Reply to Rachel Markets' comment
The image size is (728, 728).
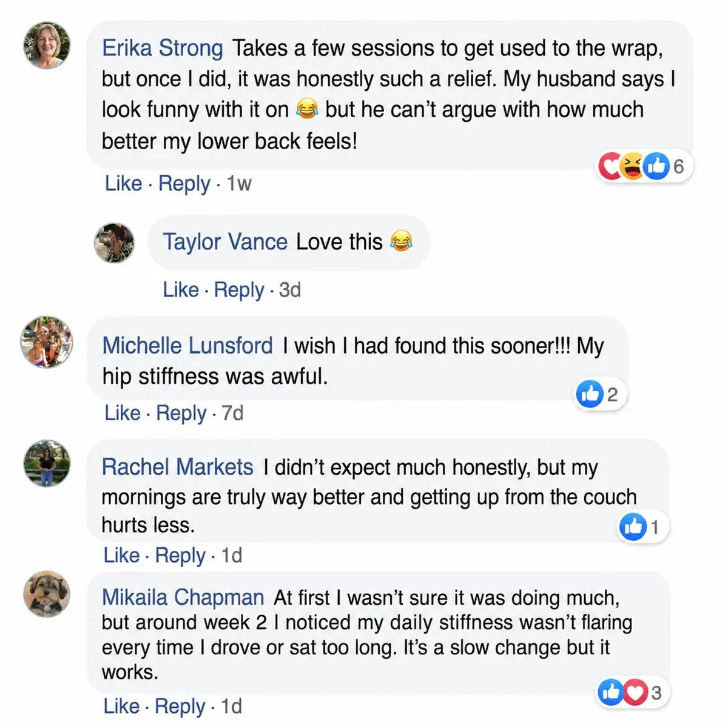(180, 555)
